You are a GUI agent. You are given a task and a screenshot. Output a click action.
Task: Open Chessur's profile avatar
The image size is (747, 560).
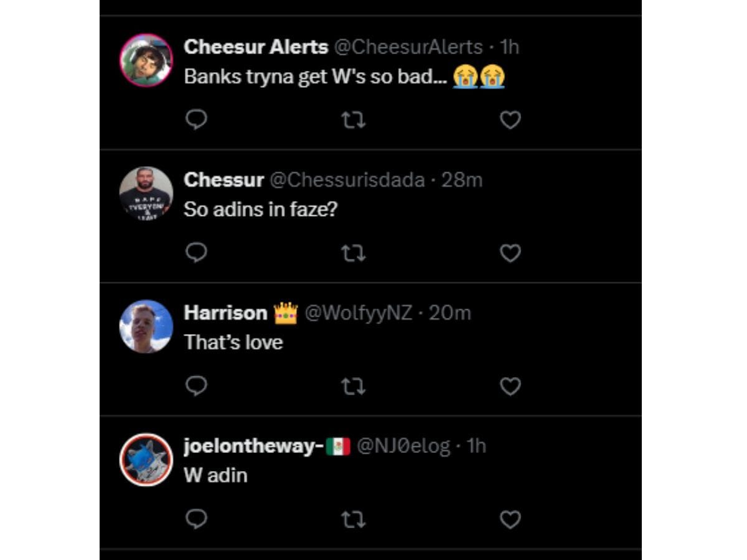tap(146, 193)
